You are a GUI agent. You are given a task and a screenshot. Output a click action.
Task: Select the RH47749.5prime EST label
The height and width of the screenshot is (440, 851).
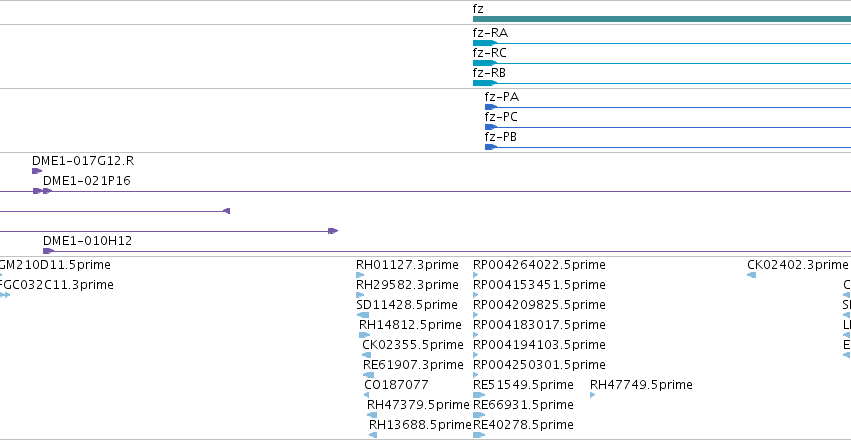(642, 385)
